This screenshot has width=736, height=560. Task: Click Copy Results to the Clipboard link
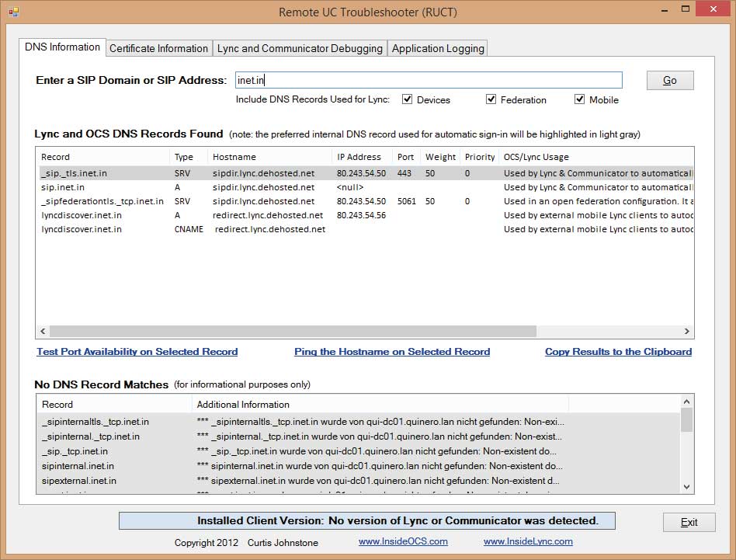click(618, 352)
